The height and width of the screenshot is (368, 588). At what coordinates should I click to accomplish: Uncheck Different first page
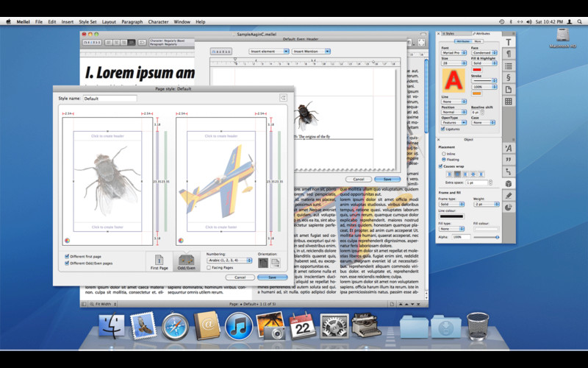click(68, 256)
